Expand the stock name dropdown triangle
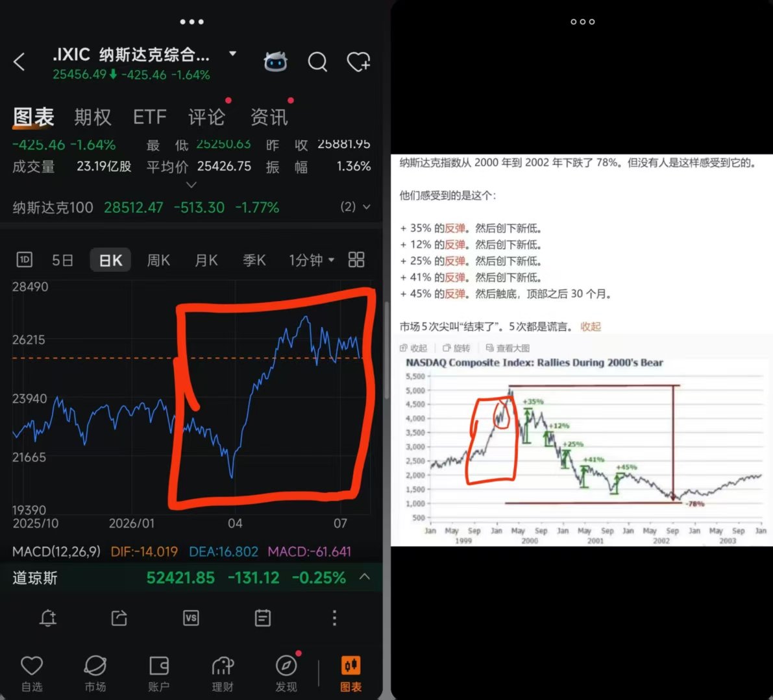Viewport: 773px width, 700px height. coord(233,53)
